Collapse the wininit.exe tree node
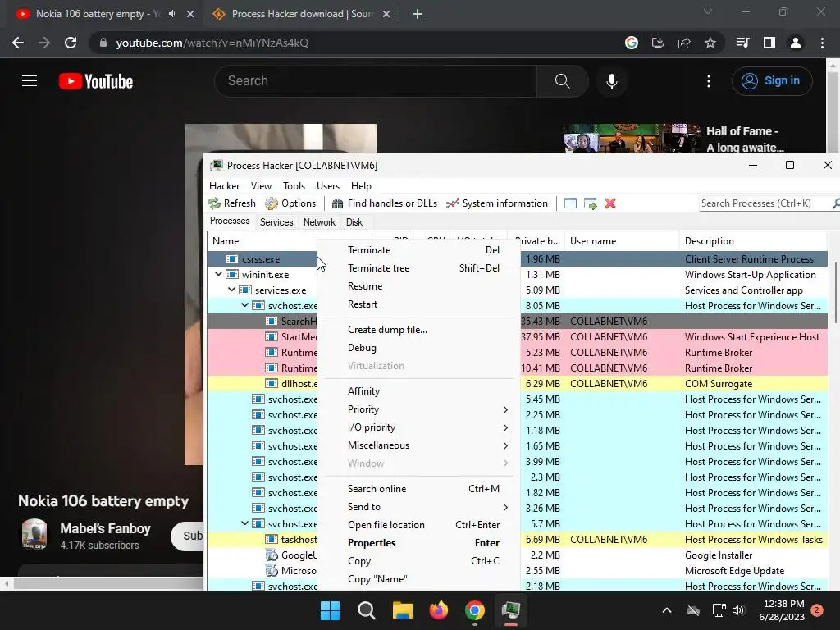Screen dimensions: 840x630 (x=218, y=274)
